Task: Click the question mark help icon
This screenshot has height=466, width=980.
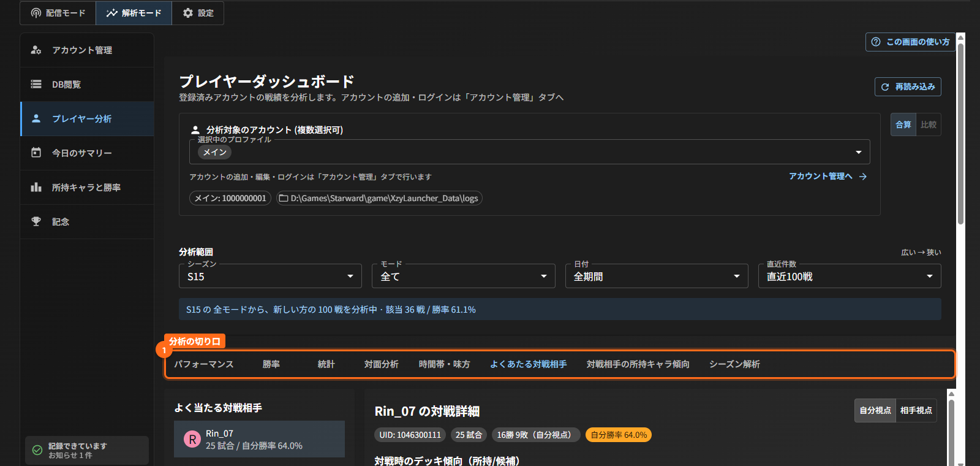Action: pos(876,42)
